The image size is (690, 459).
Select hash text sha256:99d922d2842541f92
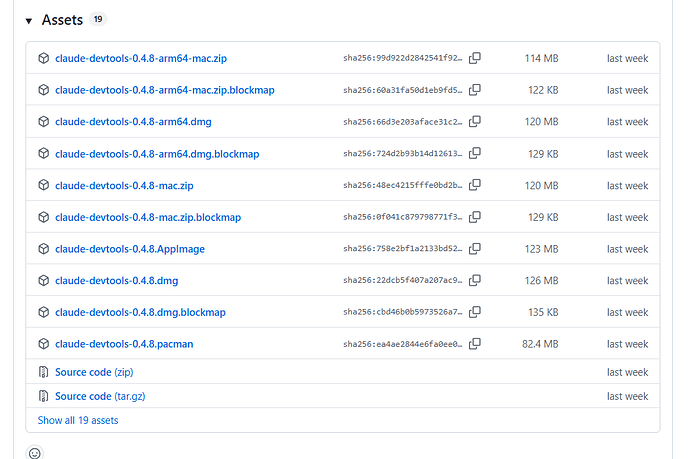pos(403,58)
